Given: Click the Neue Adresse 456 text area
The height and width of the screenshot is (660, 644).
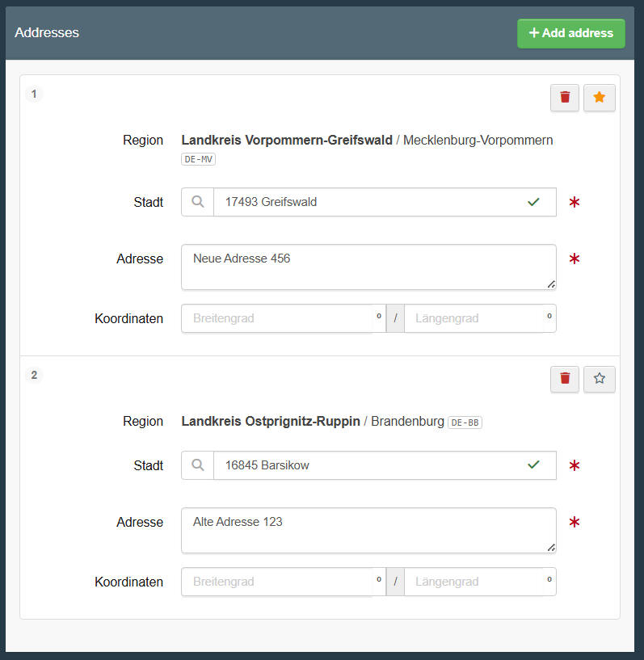Looking at the screenshot, I should 368,267.
